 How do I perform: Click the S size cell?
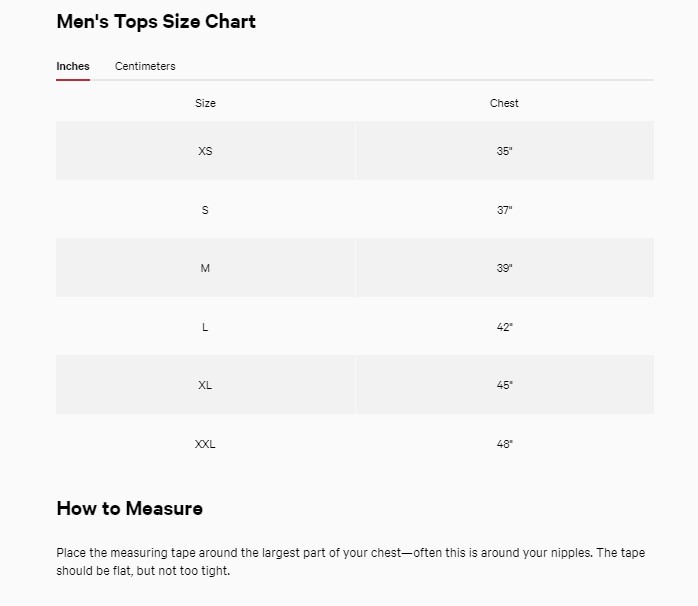pyautogui.click(x=205, y=210)
